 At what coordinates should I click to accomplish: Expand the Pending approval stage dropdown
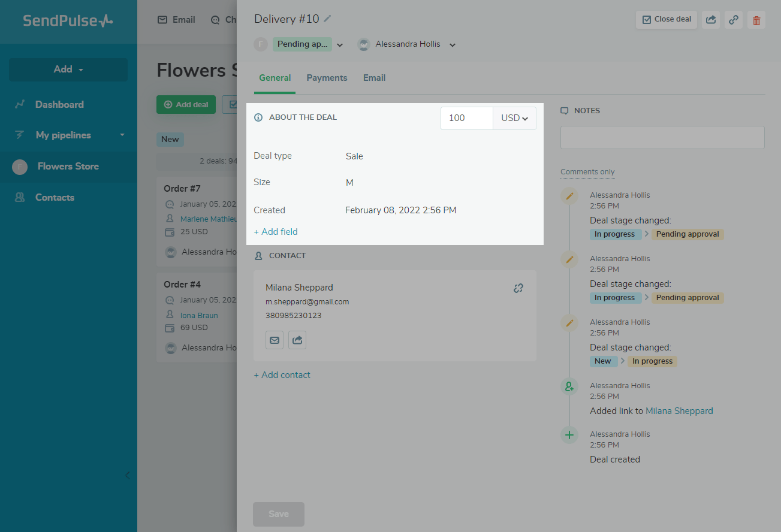point(340,45)
